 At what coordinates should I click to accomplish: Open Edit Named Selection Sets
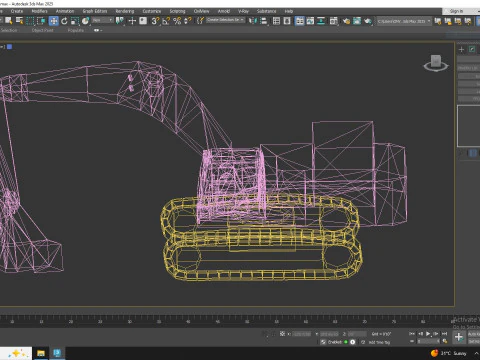(200, 21)
